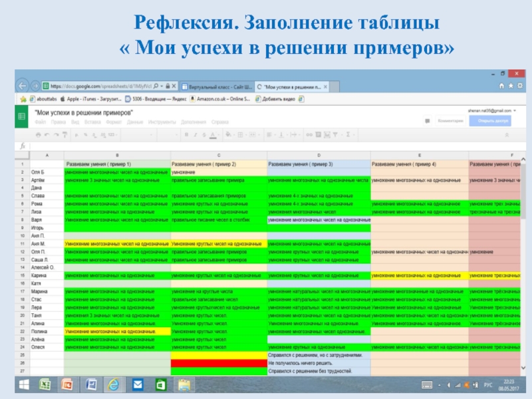Click the browser Back arrow
The height and width of the screenshot is (399, 532).
pos(23,86)
